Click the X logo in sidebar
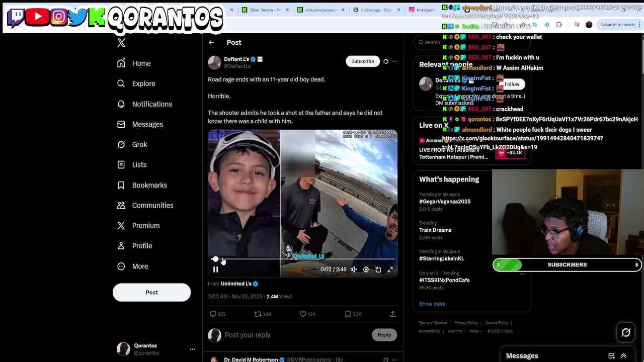Screen dimensions: 644x362 [121, 43]
